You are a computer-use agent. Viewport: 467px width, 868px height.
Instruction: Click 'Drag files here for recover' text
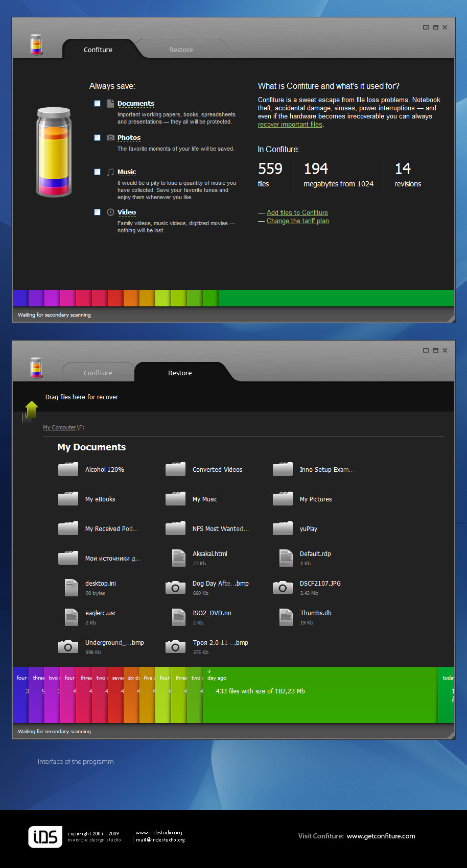[82, 397]
